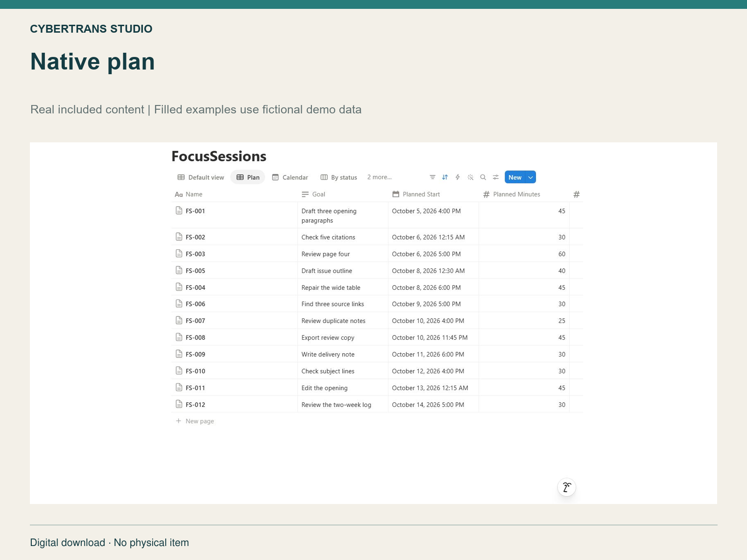The width and height of the screenshot is (747, 560).
Task: Open the sort arrows icon
Action: click(445, 177)
